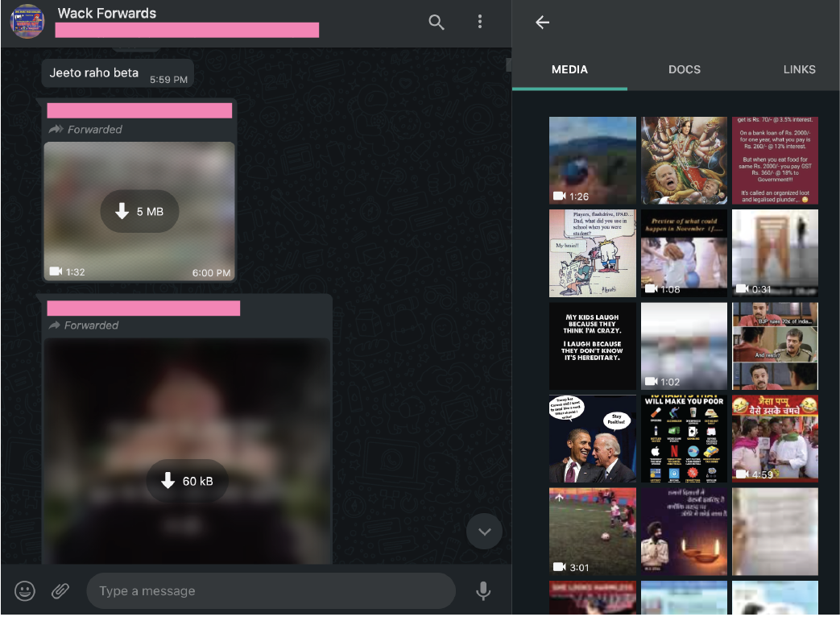Record a voice message with the microphone
The height and width of the screenshot is (617, 840).
483,590
